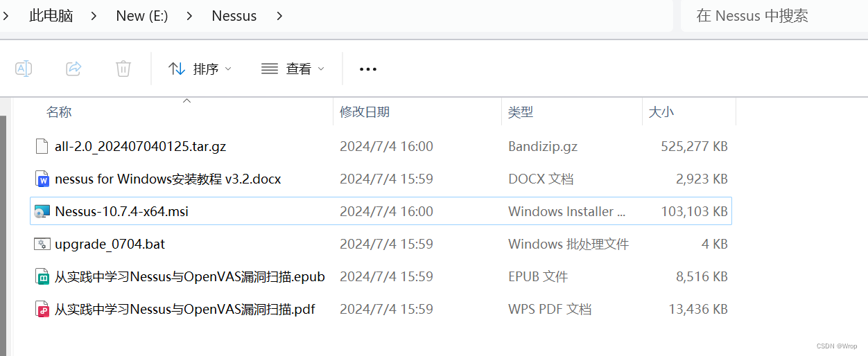Sort by the 修改日期 column header

(365, 112)
